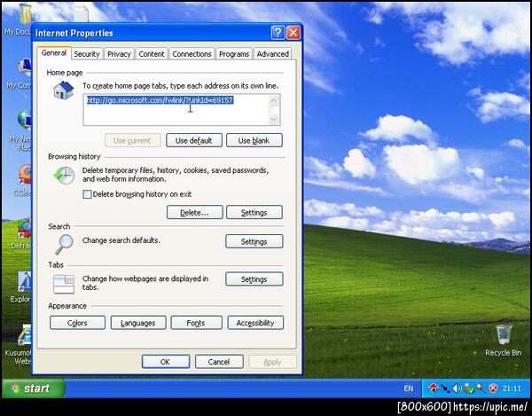The height and width of the screenshot is (416, 532).
Task: Click the red shield security tray icon
Action: coord(493,389)
